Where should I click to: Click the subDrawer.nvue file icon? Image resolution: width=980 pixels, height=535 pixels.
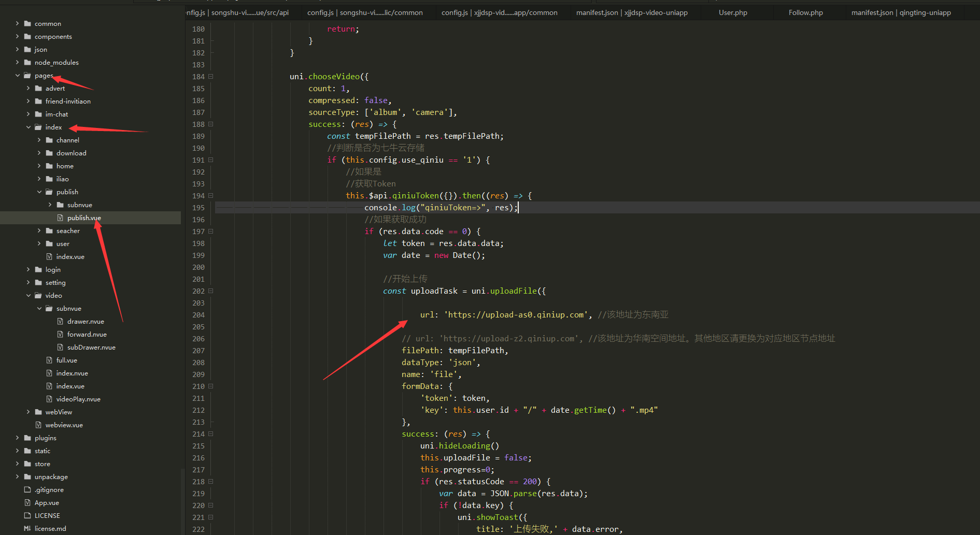coord(60,347)
